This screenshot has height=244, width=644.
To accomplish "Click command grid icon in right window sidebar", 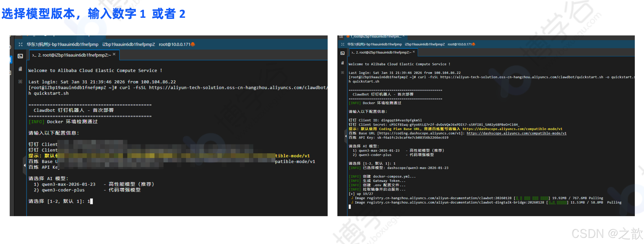I will tap(342, 72).
